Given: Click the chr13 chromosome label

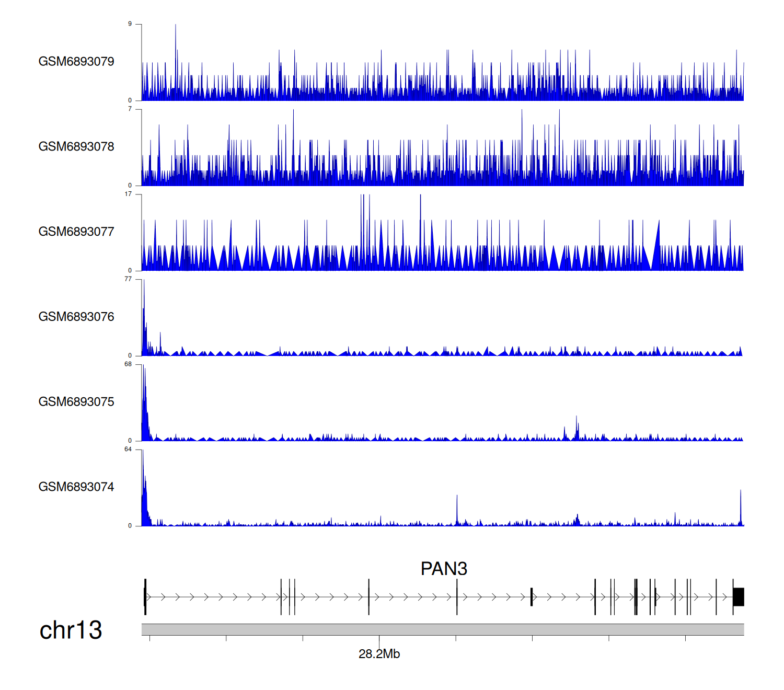Looking at the screenshot, I should tap(71, 630).
